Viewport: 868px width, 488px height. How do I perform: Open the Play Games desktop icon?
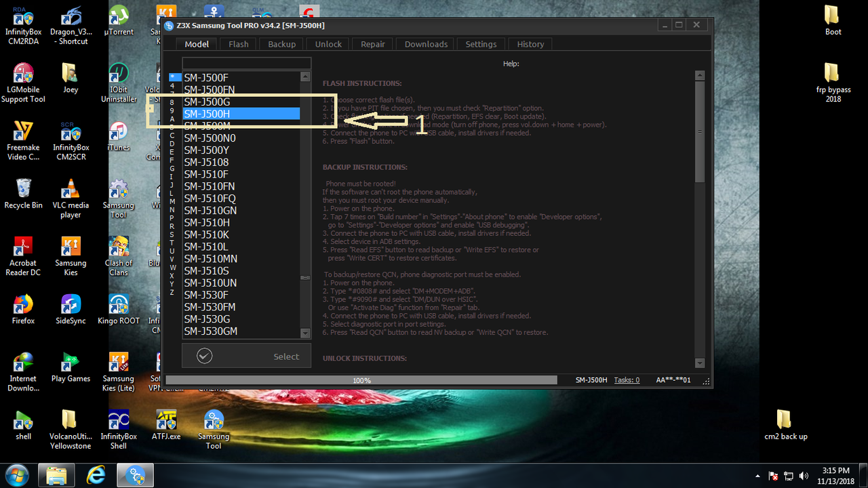71,367
